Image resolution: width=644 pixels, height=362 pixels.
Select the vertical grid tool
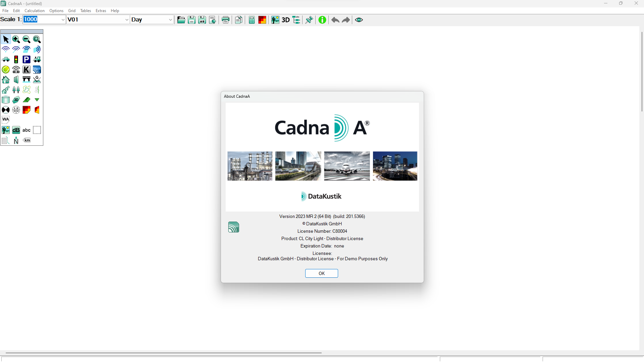pos(37,110)
